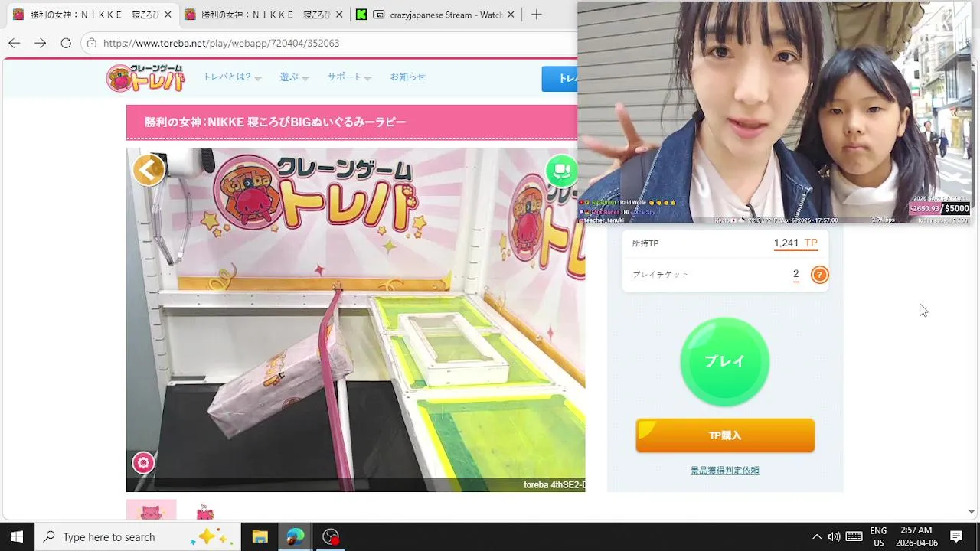Click the orange question mark help icon
Viewport: 980px width, 551px height.
[x=819, y=275]
